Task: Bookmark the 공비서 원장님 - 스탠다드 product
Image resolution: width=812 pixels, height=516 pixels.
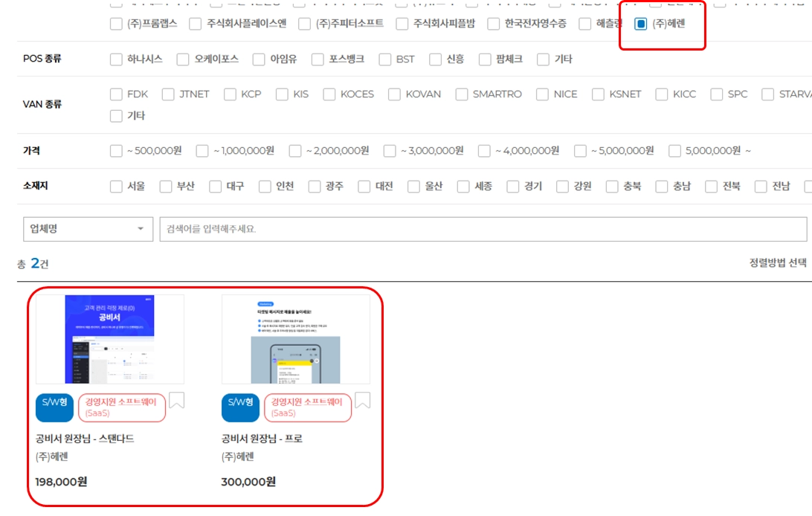Action: [x=176, y=400]
